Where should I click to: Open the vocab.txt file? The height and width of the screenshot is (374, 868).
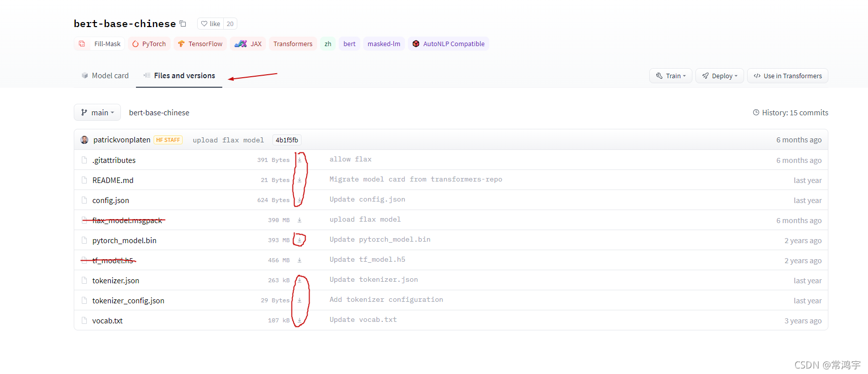[x=107, y=320]
